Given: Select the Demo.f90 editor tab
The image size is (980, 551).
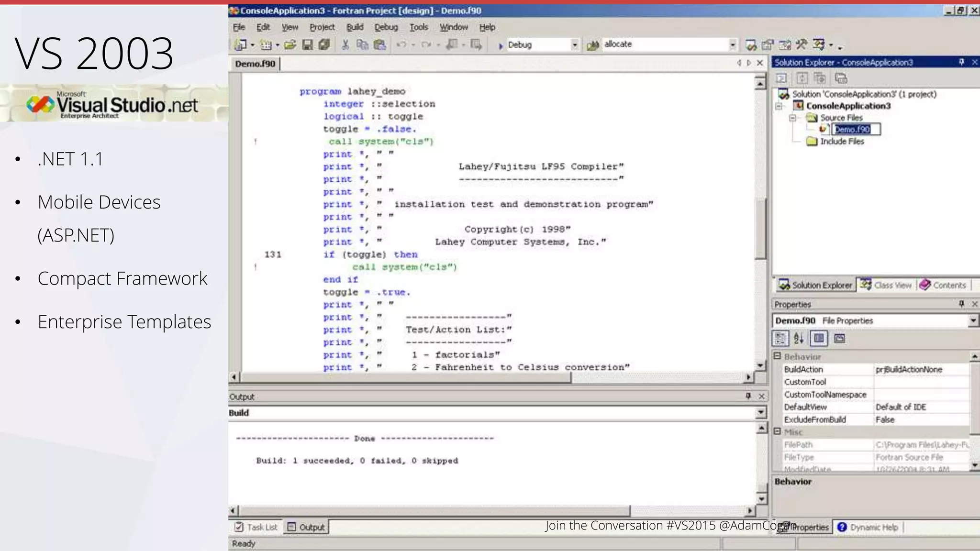Looking at the screenshot, I should click(255, 64).
